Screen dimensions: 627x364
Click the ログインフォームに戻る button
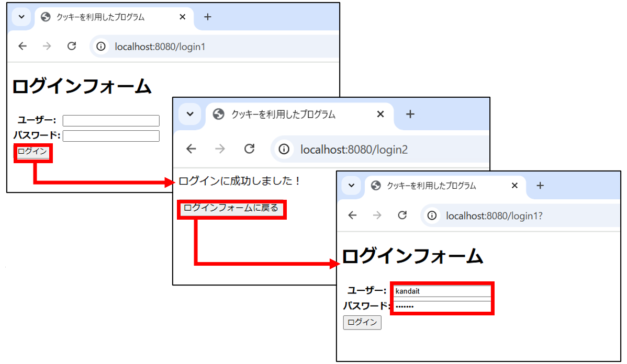231,208
